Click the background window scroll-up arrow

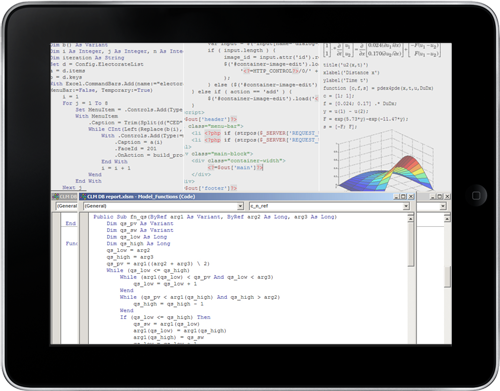(447, 218)
